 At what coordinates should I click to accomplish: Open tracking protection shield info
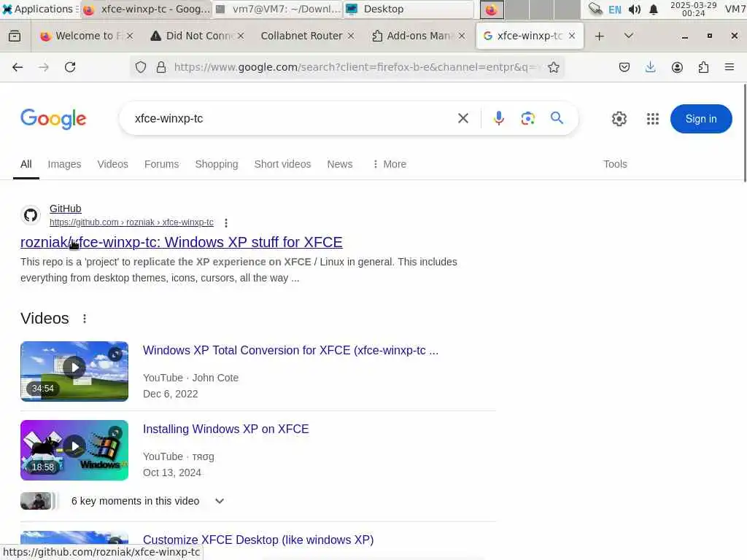[141, 67]
